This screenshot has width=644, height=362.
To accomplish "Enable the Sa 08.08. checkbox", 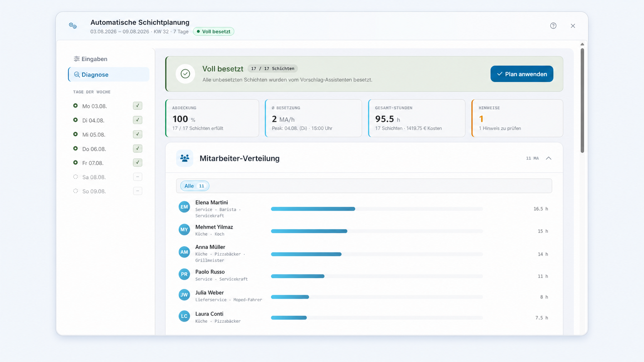I will [x=138, y=177].
